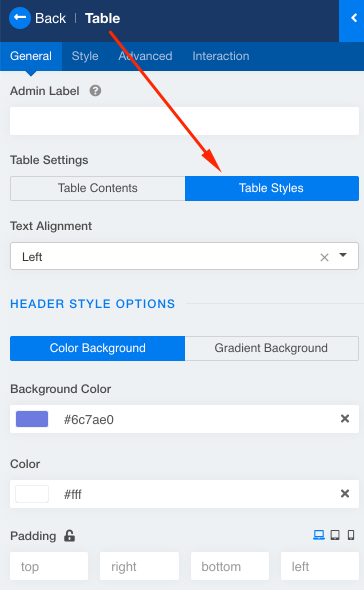Select the tablet device icon
Viewport: 364px width, 590px height.
click(335, 535)
